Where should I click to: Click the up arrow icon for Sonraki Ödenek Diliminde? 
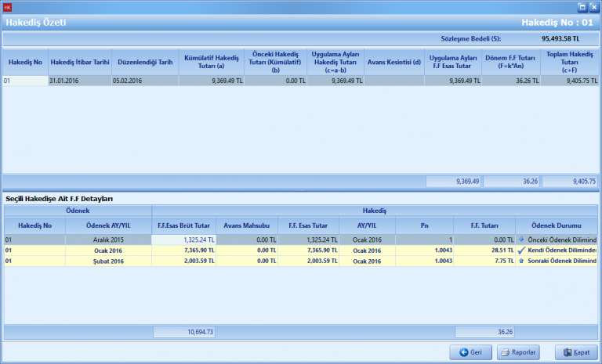coord(521,261)
